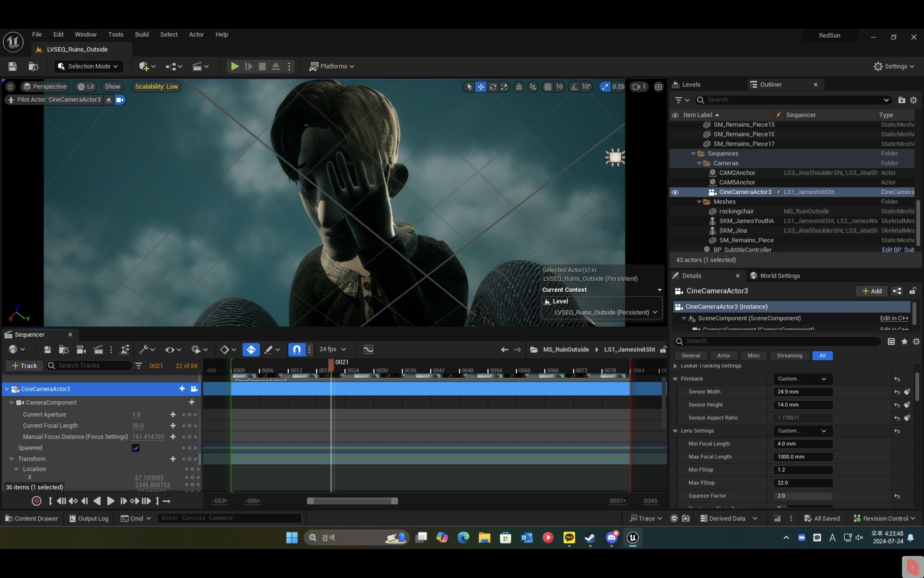Click the cinematics clapperboard icon in main toolbar
924x578 pixels.
point(201,67)
